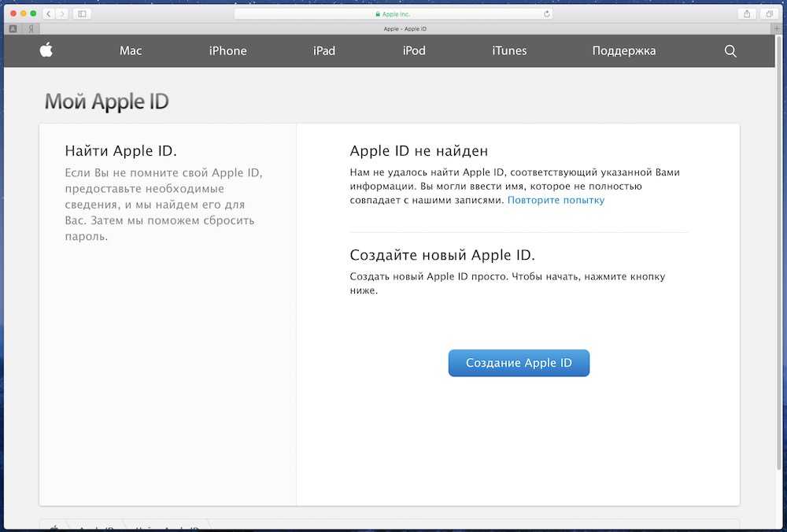Open the search magnifier in Apple's navigation bar

coord(730,50)
